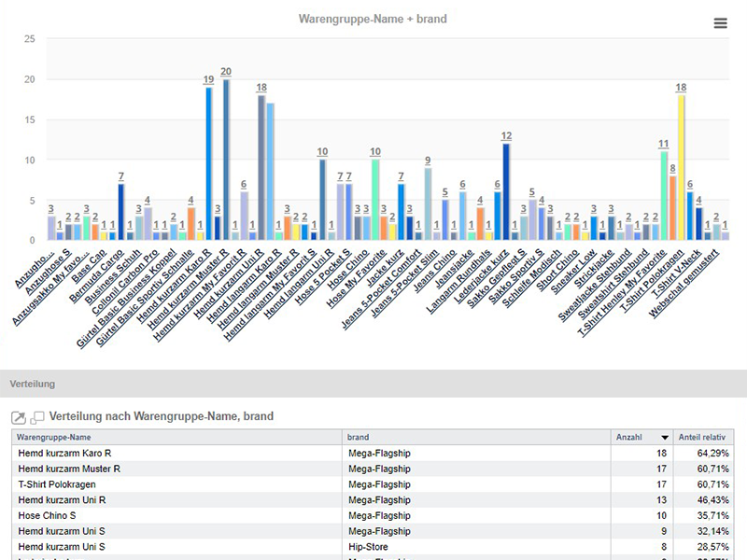
Task: Sort by the Anteil relativ column header
Action: click(702, 437)
